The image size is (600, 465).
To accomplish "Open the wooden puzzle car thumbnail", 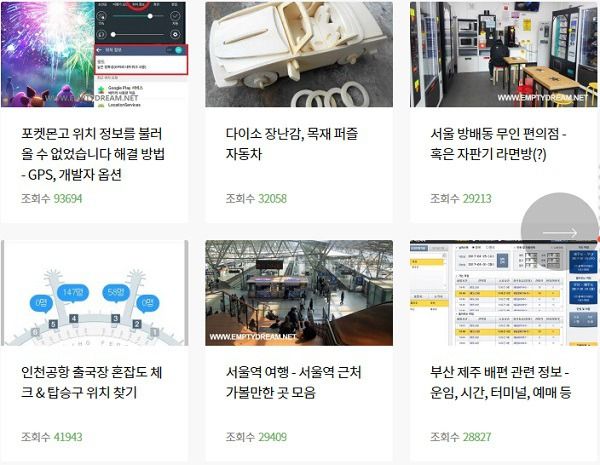I will click(299, 54).
